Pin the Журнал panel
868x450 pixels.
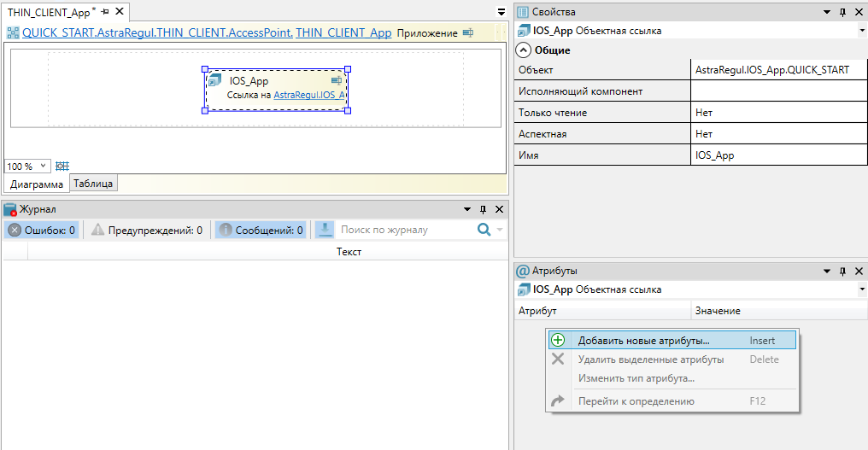click(x=484, y=209)
